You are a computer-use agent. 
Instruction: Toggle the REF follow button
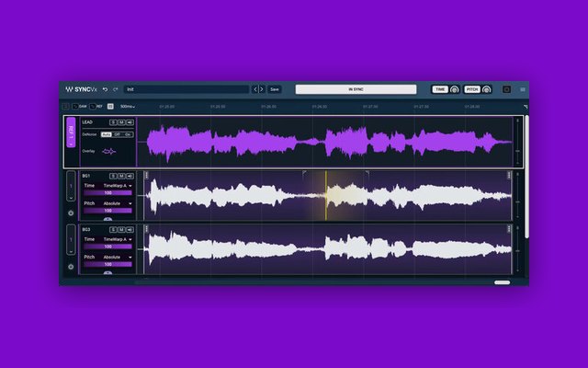(x=96, y=107)
